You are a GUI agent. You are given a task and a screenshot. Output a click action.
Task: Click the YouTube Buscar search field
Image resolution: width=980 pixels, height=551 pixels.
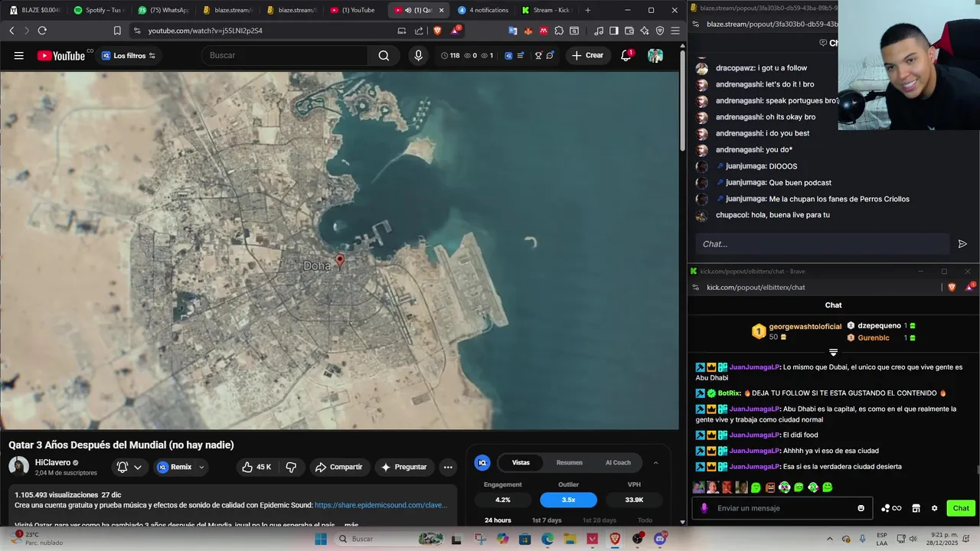click(x=285, y=55)
